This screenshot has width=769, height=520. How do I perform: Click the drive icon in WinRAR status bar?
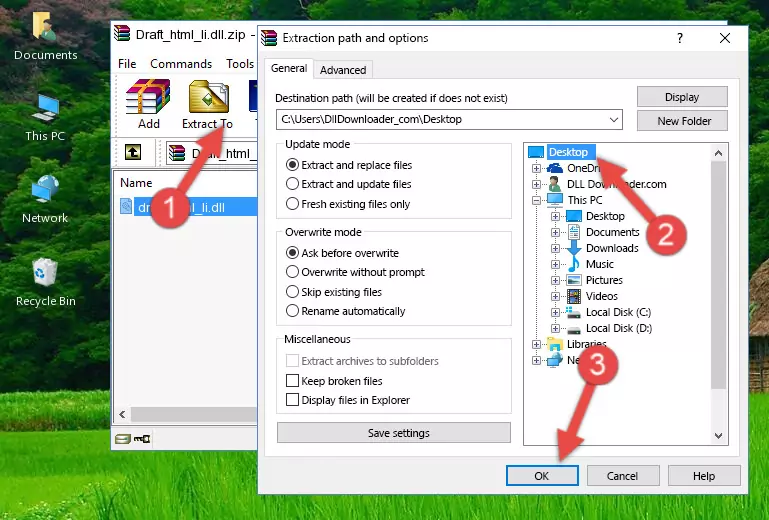[123, 439]
